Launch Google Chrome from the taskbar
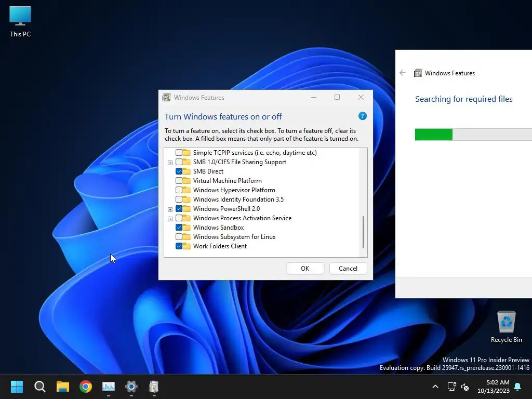 pos(86,387)
